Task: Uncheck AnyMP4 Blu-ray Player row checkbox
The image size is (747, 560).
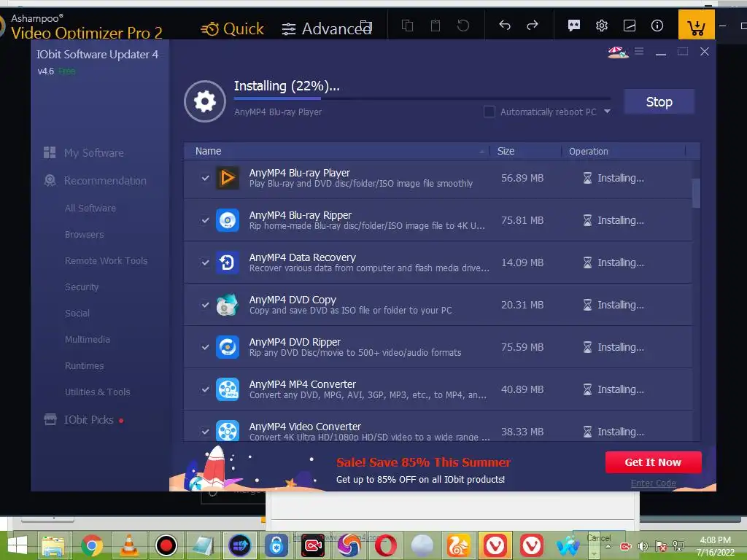Action: (x=205, y=178)
